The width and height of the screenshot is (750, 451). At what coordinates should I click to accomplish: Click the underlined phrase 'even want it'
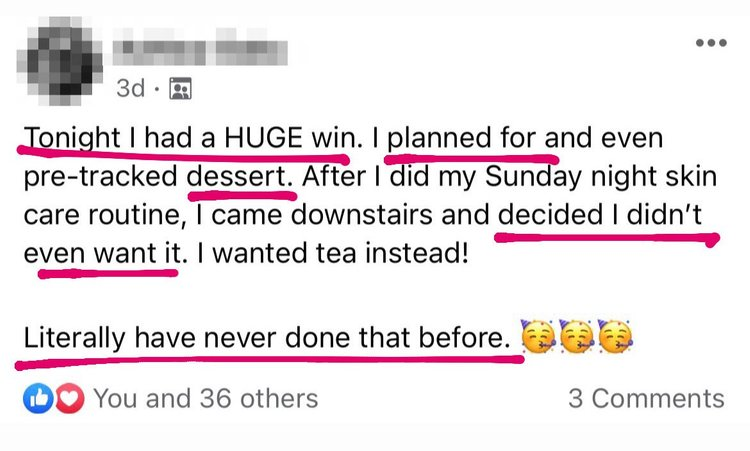point(103,248)
